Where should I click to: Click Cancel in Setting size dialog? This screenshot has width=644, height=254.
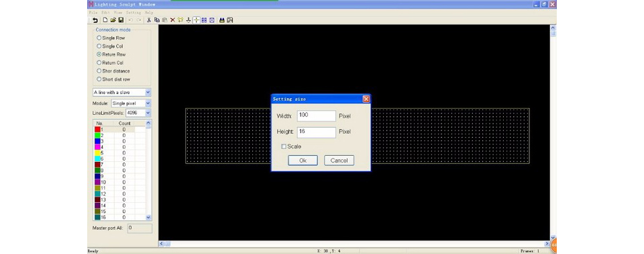339,161
